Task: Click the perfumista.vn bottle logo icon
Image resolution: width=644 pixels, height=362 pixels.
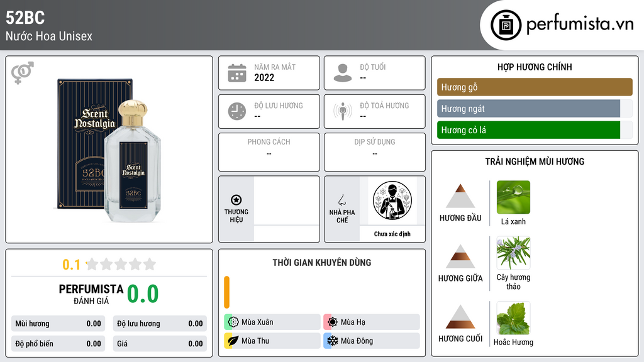Action: pyautogui.click(x=506, y=25)
